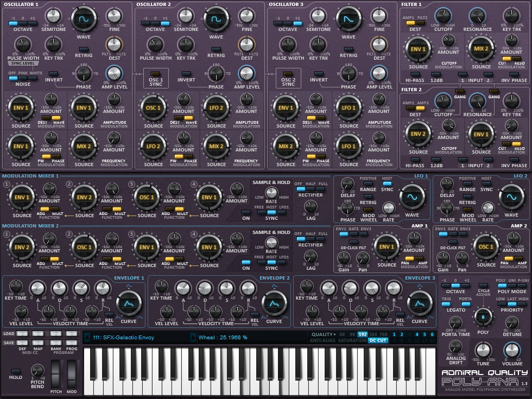Enable the resonance GANG switch

pyautogui.click(x=494, y=91)
